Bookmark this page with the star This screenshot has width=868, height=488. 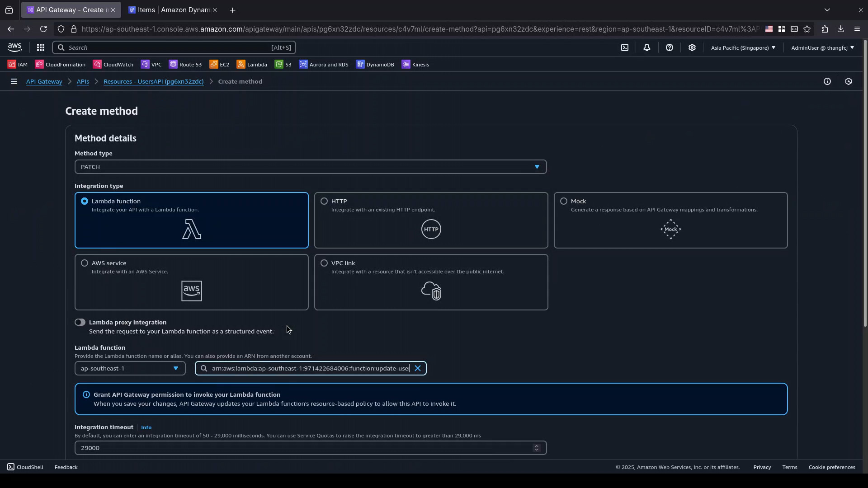[807, 29]
